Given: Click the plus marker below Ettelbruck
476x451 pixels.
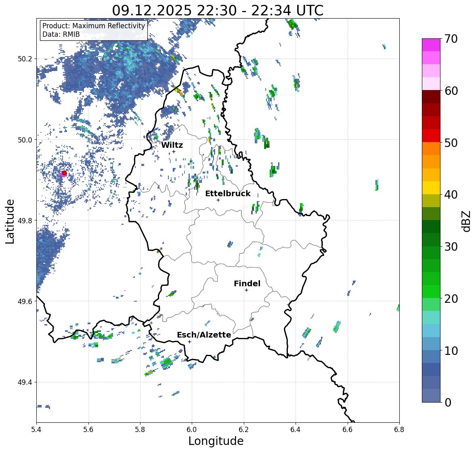Looking at the screenshot, I should [x=218, y=200].
